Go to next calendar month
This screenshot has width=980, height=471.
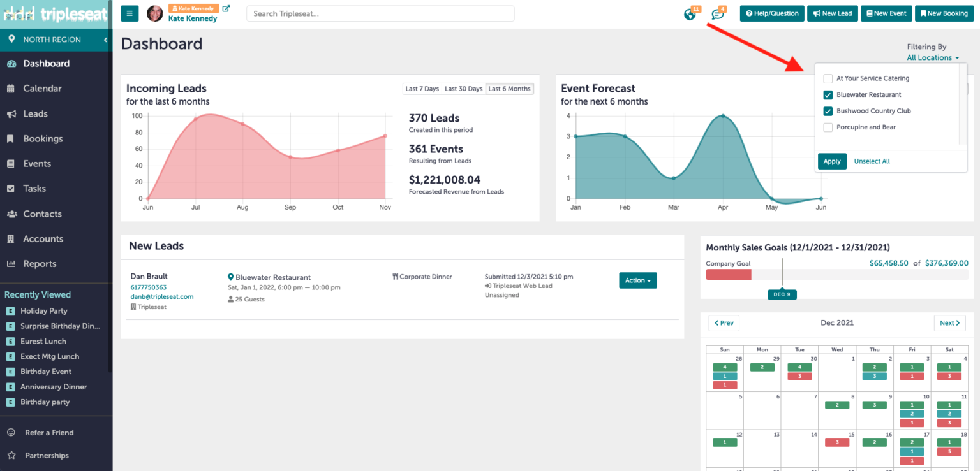click(x=949, y=323)
